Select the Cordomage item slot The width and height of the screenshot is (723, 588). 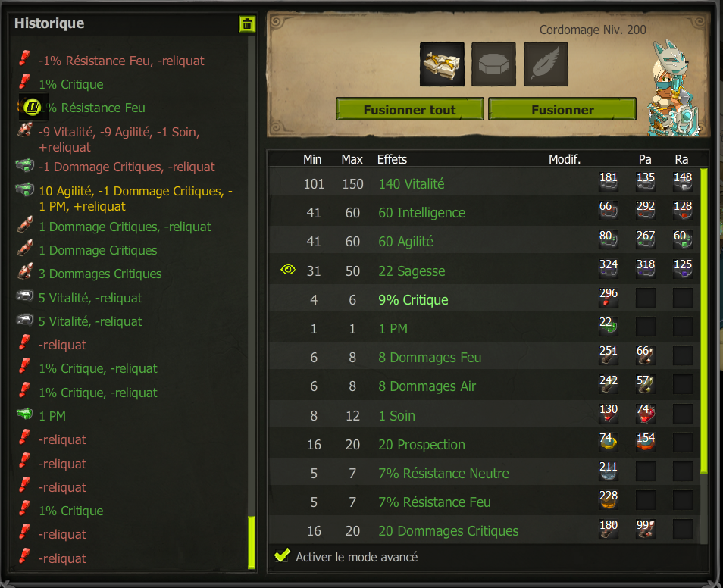point(442,64)
